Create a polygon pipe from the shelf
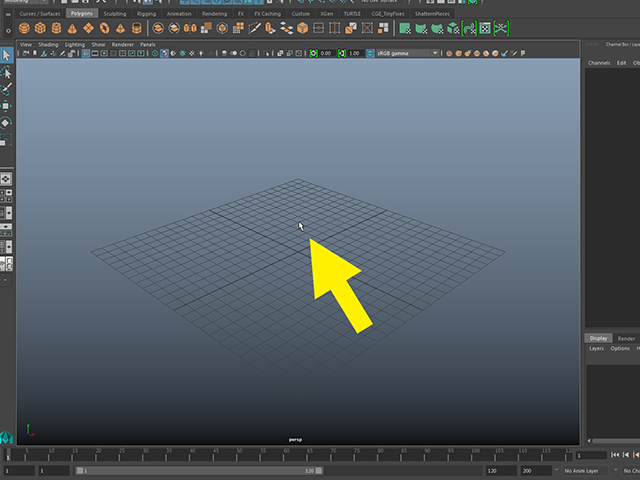This screenshot has width=640, height=480. click(x=137, y=28)
